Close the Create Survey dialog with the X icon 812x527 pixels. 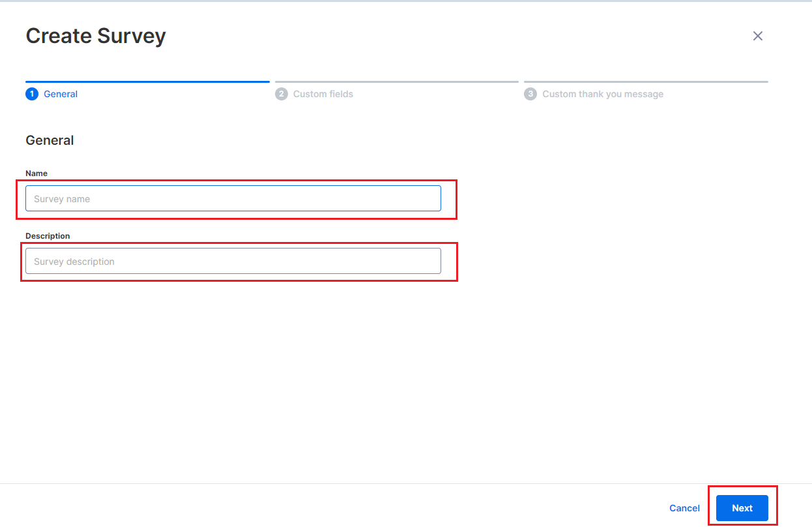pos(758,36)
